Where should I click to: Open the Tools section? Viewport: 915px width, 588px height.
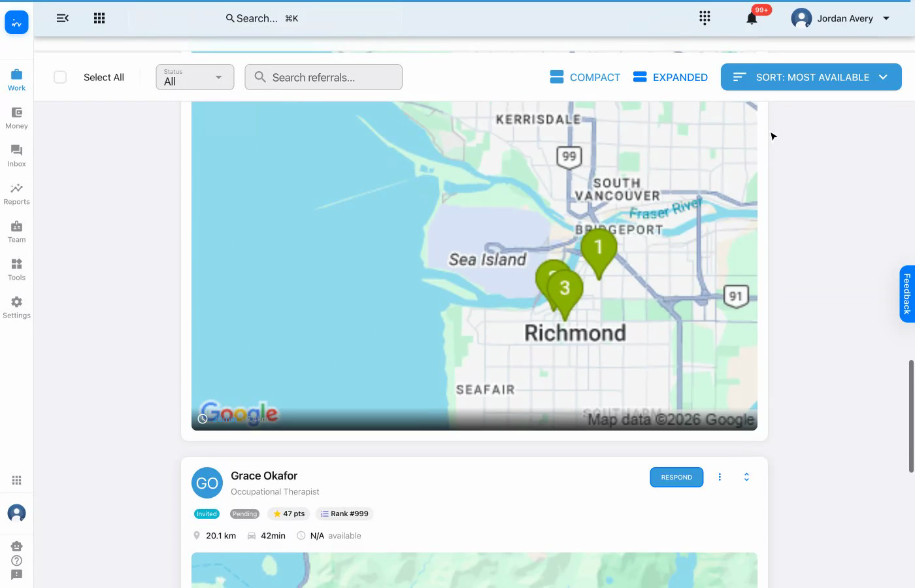pyautogui.click(x=16, y=270)
